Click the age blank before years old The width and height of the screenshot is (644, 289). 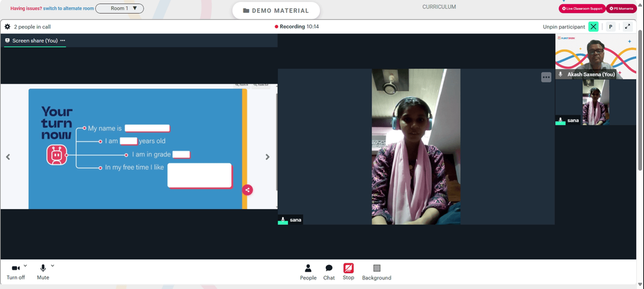pyautogui.click(x=129, y=141)
